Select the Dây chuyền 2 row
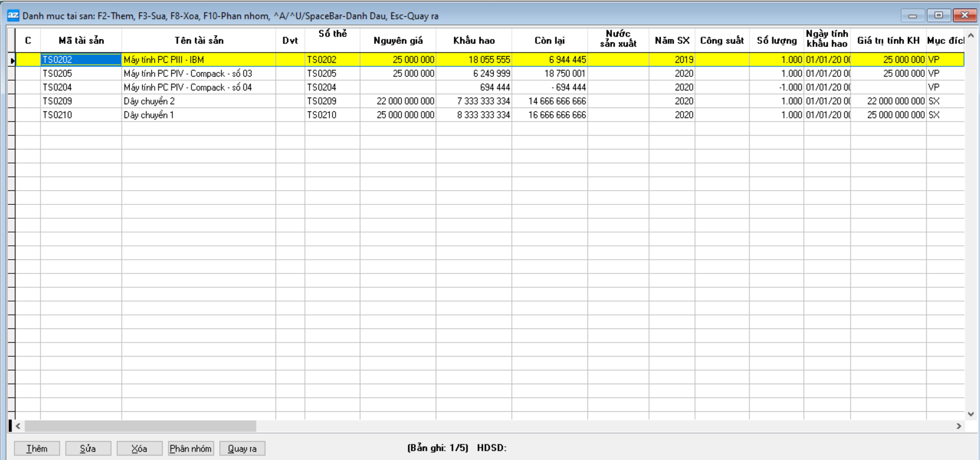980x460 pixels. click(x=149, y=101)
